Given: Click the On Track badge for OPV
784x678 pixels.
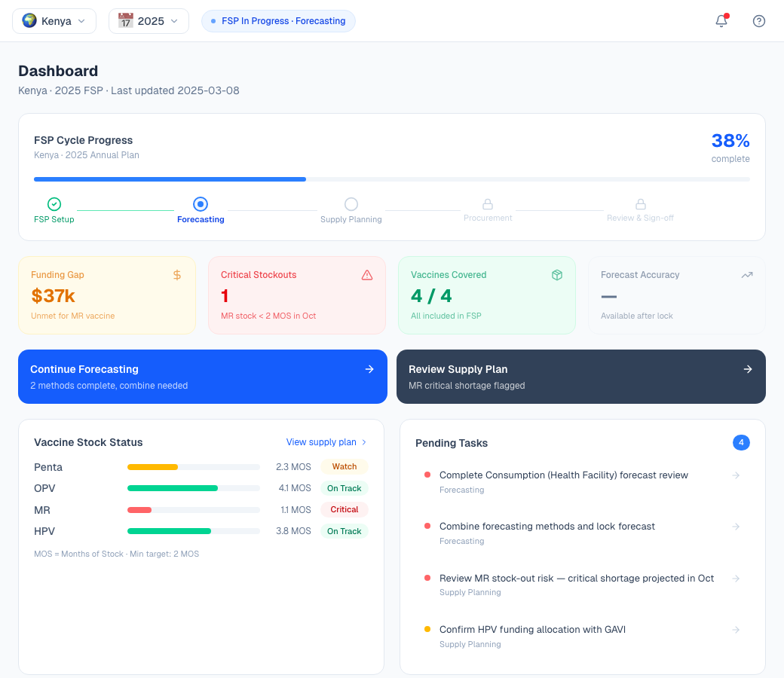Looking at the screenshot, I should 345,488.
